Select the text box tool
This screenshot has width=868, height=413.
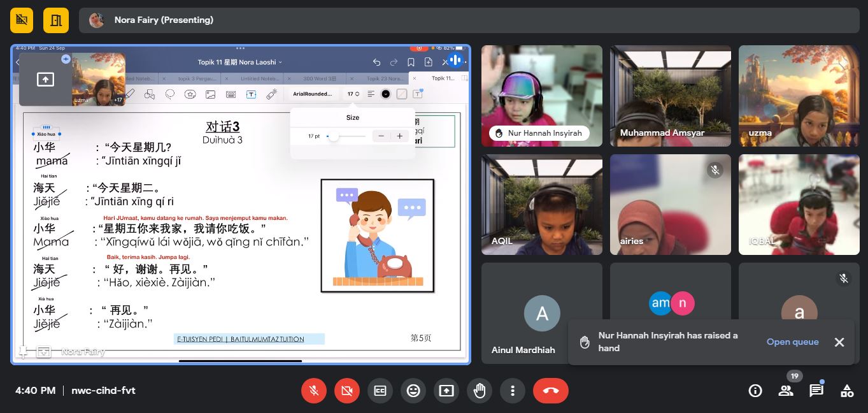tap(251, 94)
